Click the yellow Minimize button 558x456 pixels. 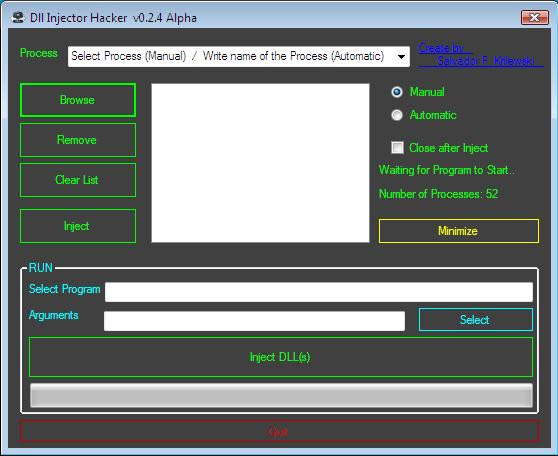tap(459, 231)
